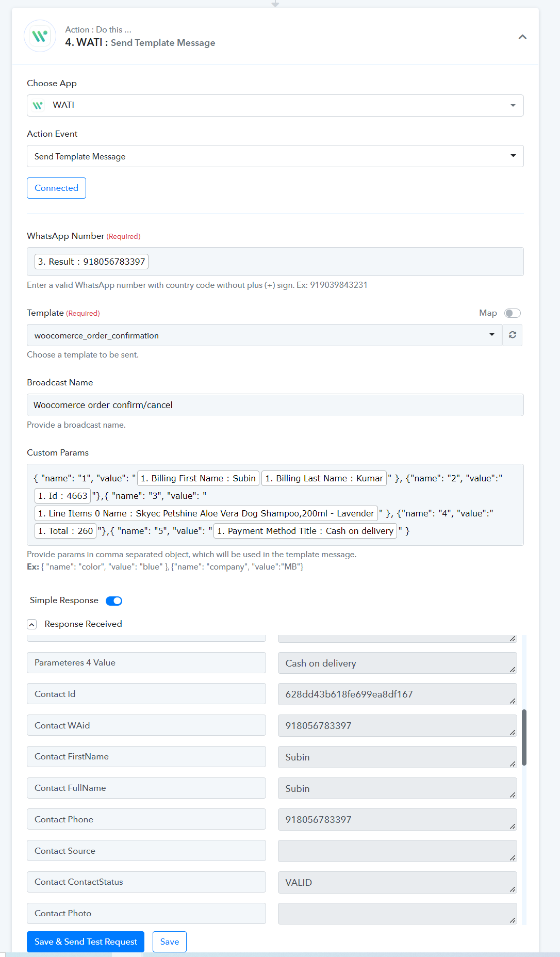Open the woocomerce_order_confirmation template dropdown
The width and height of the screenshot is (560, 957).
coord(264,335)
